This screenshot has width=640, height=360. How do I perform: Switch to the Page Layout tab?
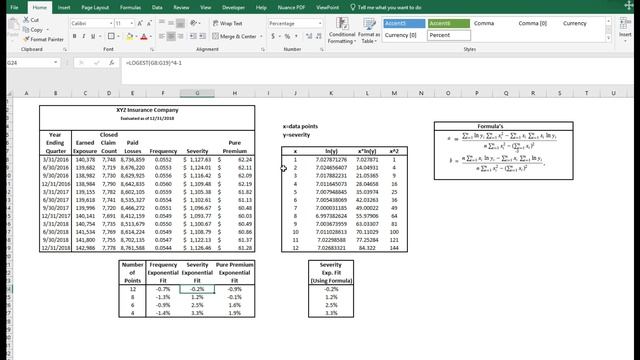(95, 7)
